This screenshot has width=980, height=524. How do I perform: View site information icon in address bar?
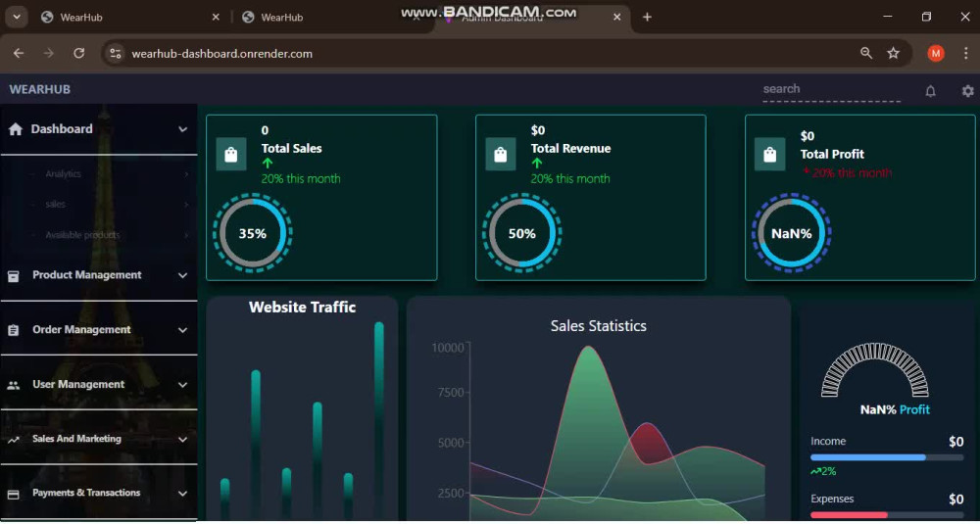115,53
